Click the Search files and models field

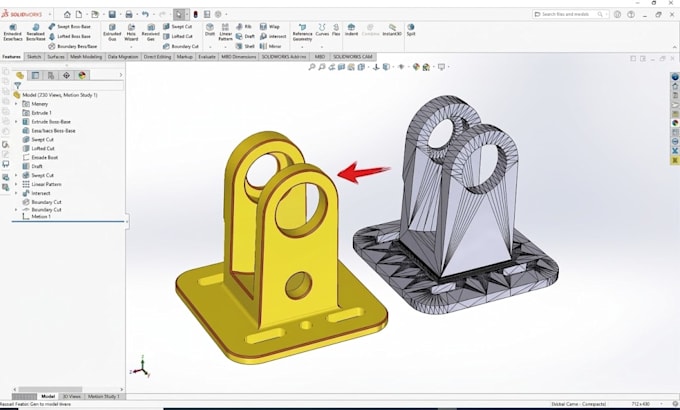tap(570, 14)
